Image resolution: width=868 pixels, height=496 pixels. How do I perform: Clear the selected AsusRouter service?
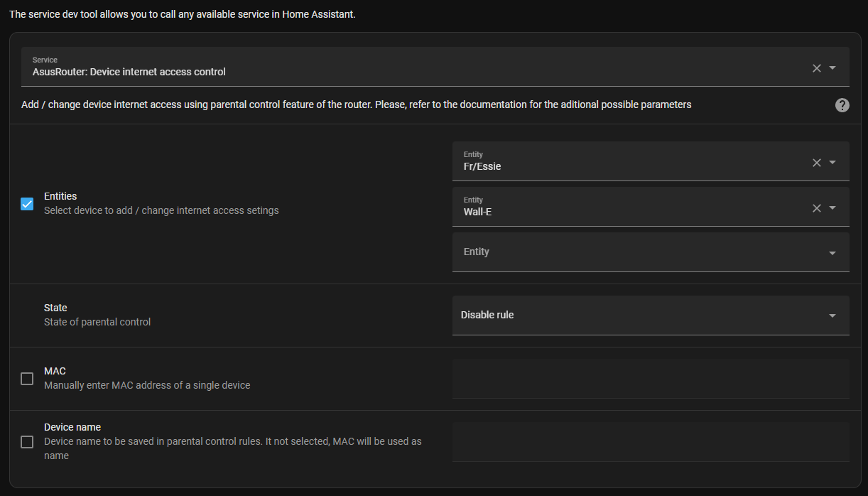click(x=816, y=68)
